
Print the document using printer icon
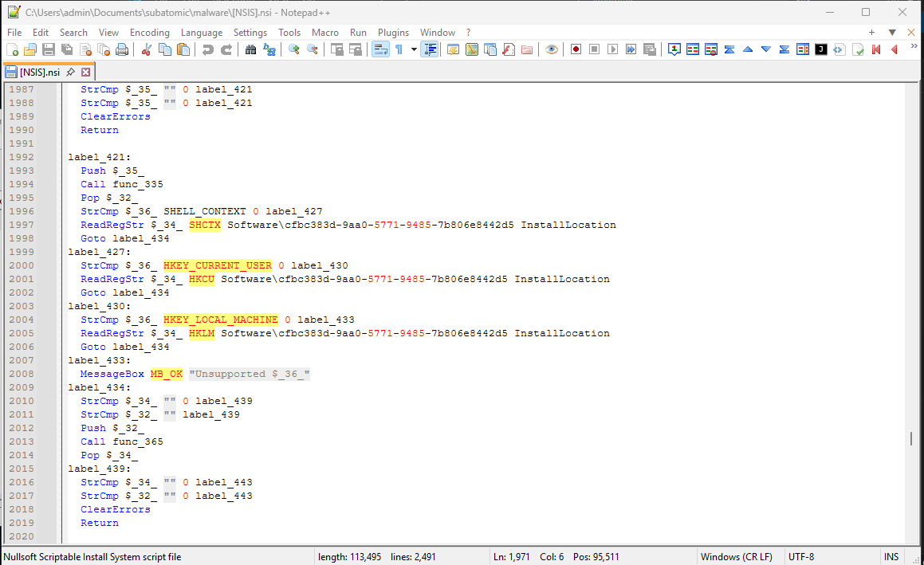click(x=122, y=49)
